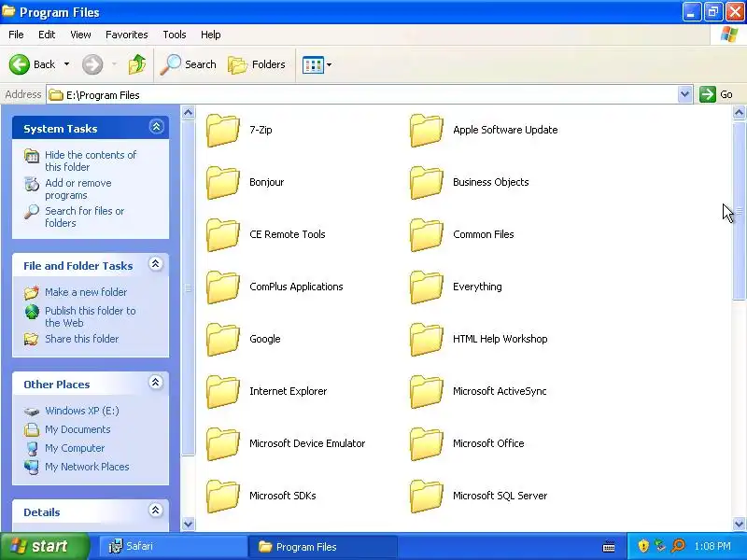Screen dimensions: 747x560
Task: Click the Up one level folder icon
Action: 137,64
